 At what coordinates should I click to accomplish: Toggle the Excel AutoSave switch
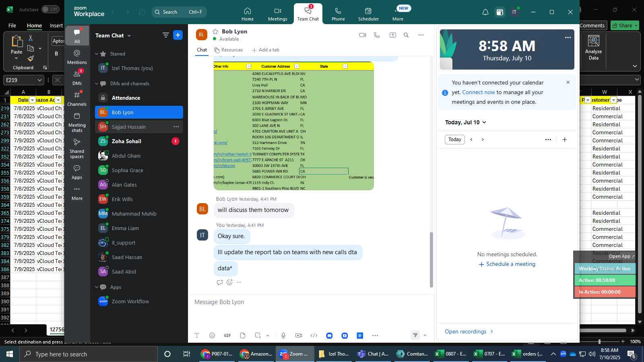point(50,9)
